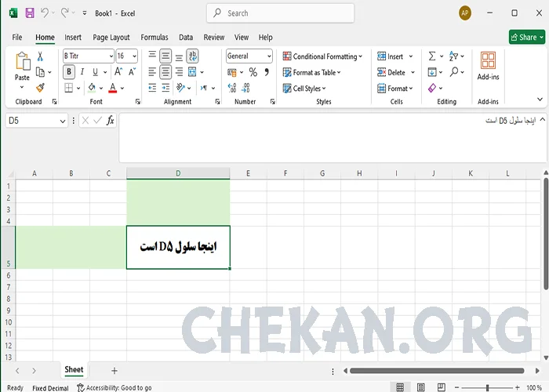
Task: Click the green Share button
Action: coord(527,37)
